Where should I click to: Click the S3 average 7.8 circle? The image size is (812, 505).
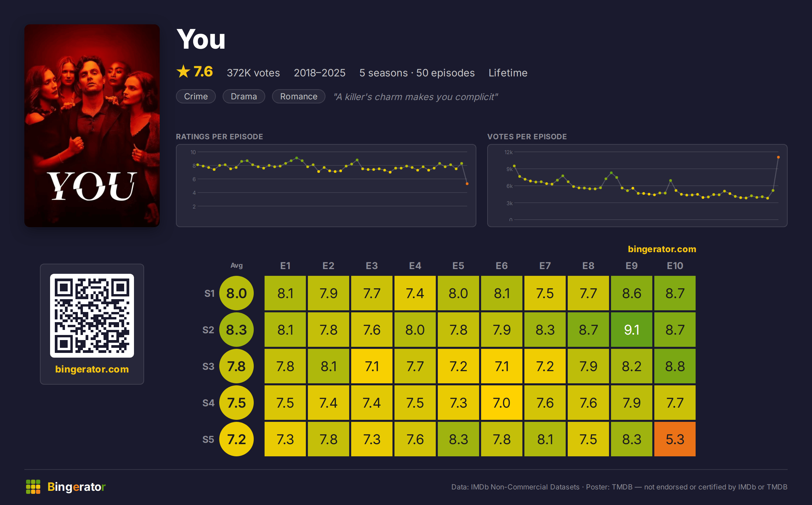(236, 366)
